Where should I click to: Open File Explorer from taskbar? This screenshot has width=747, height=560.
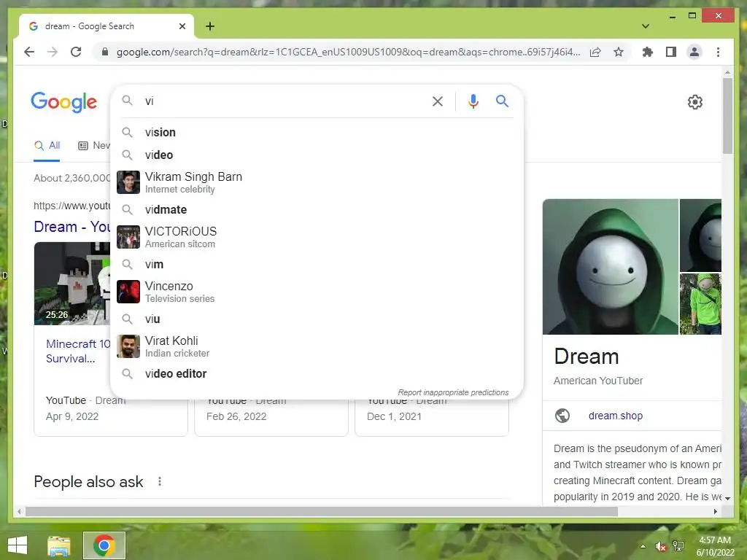[58, 545]
